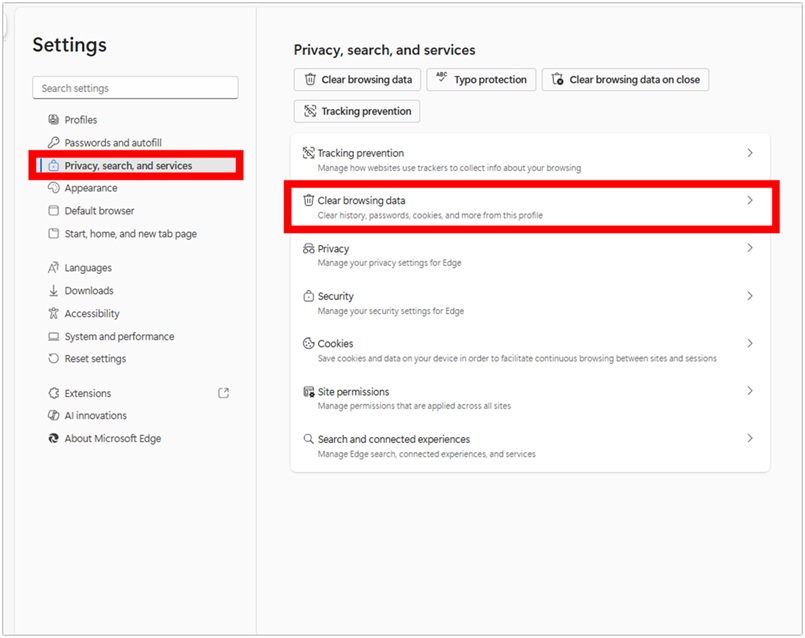
Task: Click the Appearance icon in the sidebar
Action: click(54, 188)
